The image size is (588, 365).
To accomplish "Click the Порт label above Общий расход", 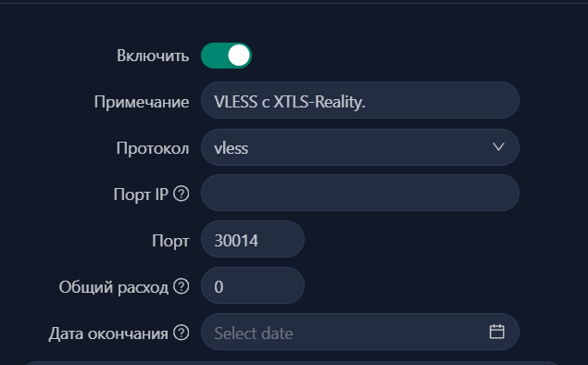I will click(170, 241).
